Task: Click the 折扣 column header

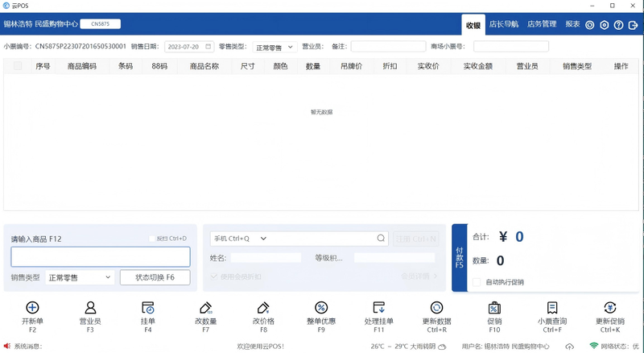Action: [x=390, y=66]
